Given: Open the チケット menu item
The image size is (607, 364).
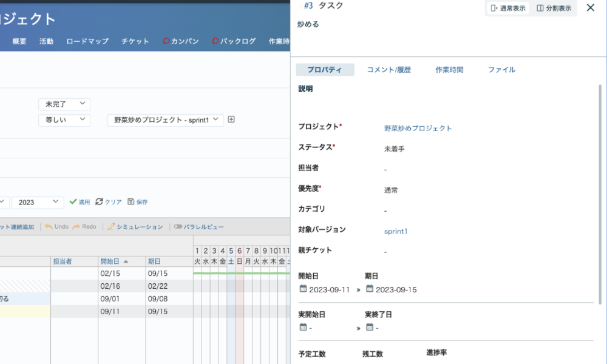Looking at the screenshot, I should [135, 41].
